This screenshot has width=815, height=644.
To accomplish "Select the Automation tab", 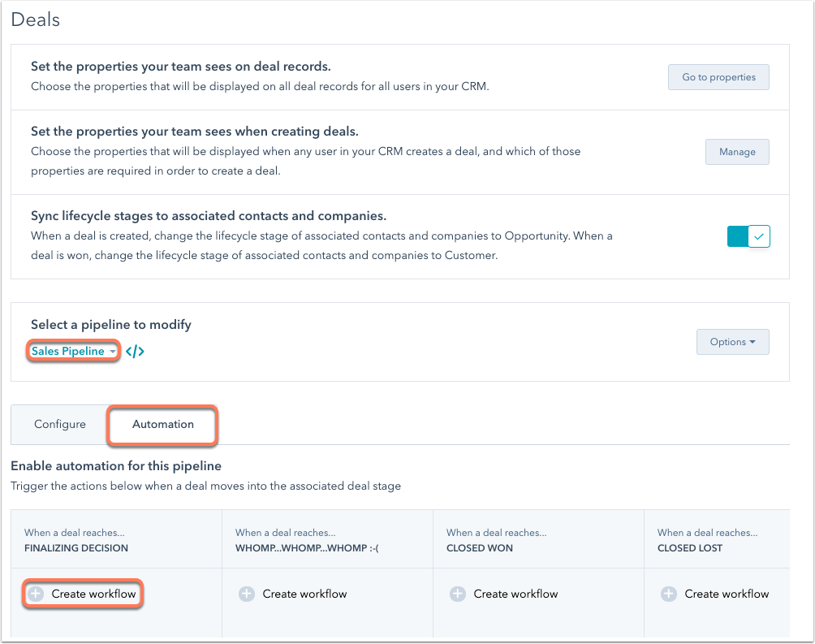I will [162, 425].
